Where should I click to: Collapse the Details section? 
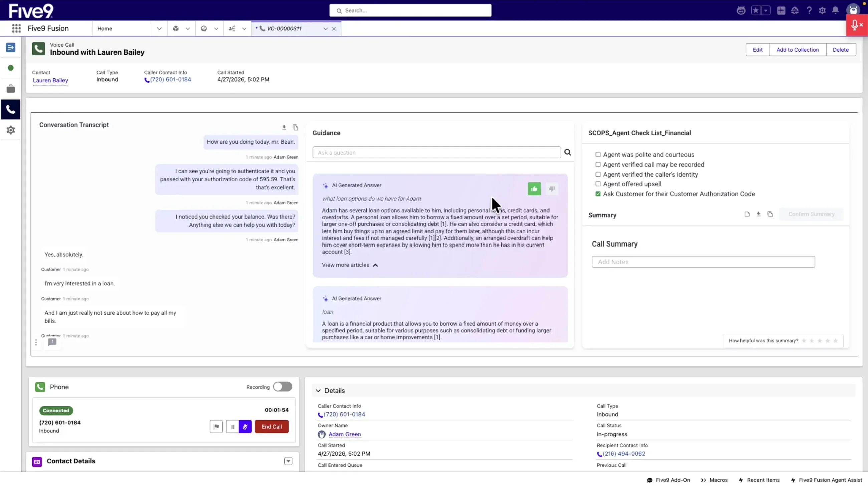point(318,391)
